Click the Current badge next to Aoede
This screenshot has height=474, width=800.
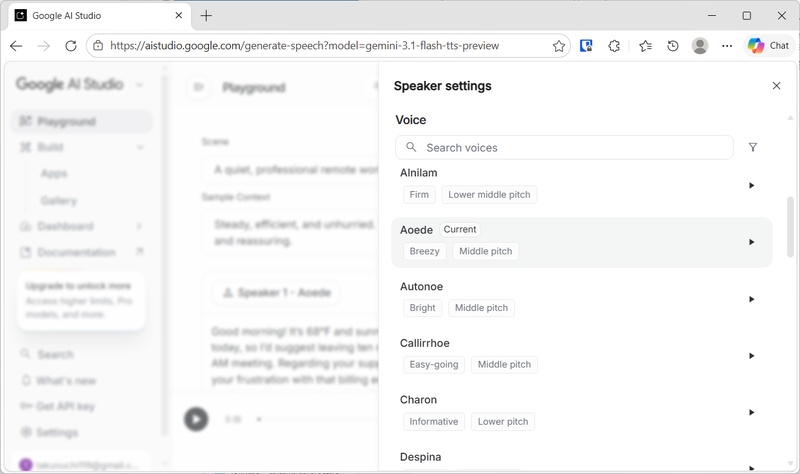[x=460, y=229]
